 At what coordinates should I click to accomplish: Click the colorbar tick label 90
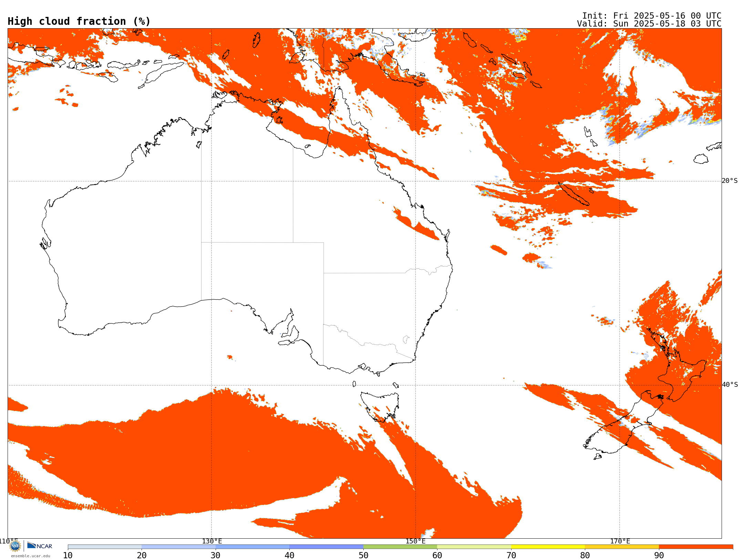point(659,556)
